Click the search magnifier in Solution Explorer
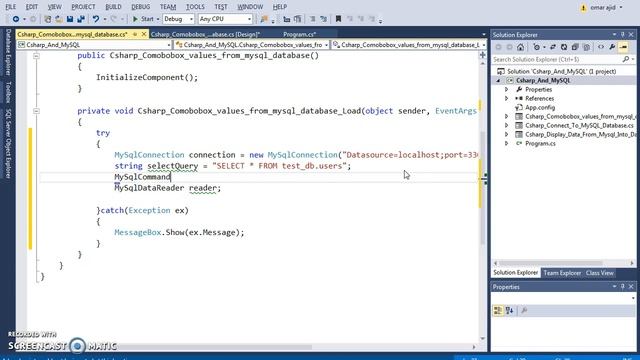This screenshot has width=640, height=360. 626,60
